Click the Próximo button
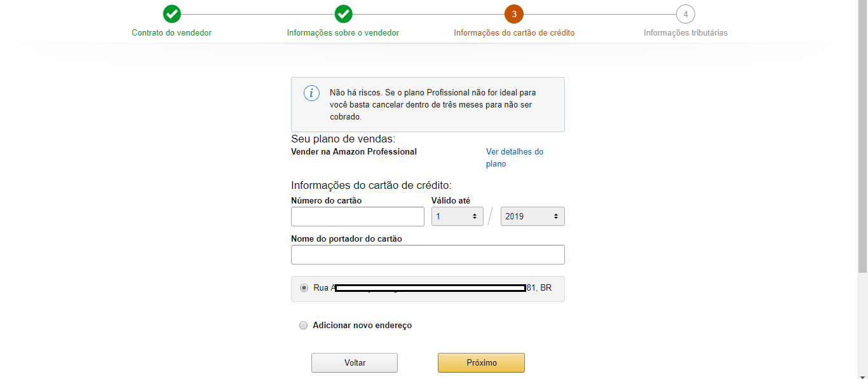Screen dimensions: 868x379 click(x=481, y=362)
